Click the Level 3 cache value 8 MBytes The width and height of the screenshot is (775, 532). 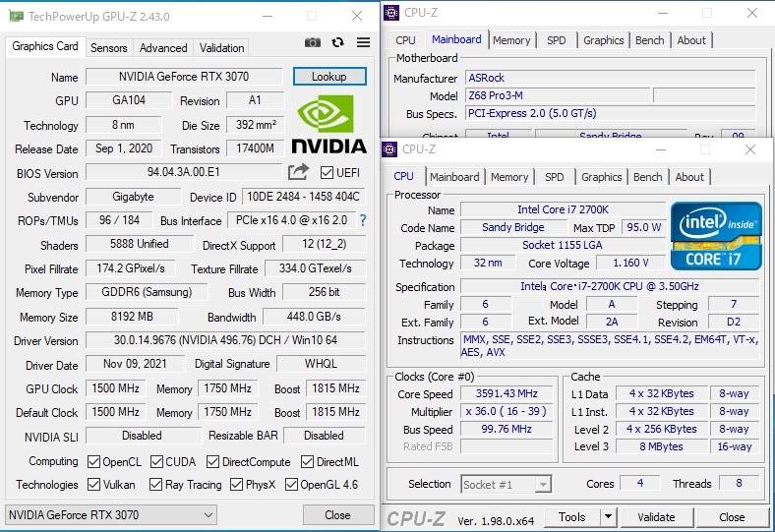(661, 446)
